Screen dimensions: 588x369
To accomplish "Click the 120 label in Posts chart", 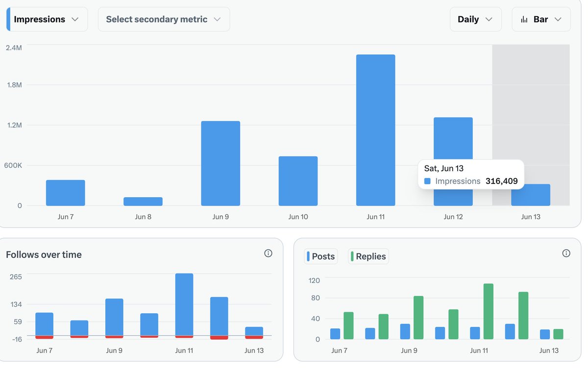I will (314, 280).
